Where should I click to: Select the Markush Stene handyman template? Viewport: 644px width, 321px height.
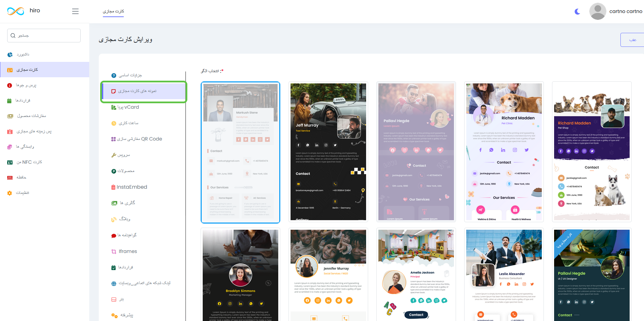[240, 152]
